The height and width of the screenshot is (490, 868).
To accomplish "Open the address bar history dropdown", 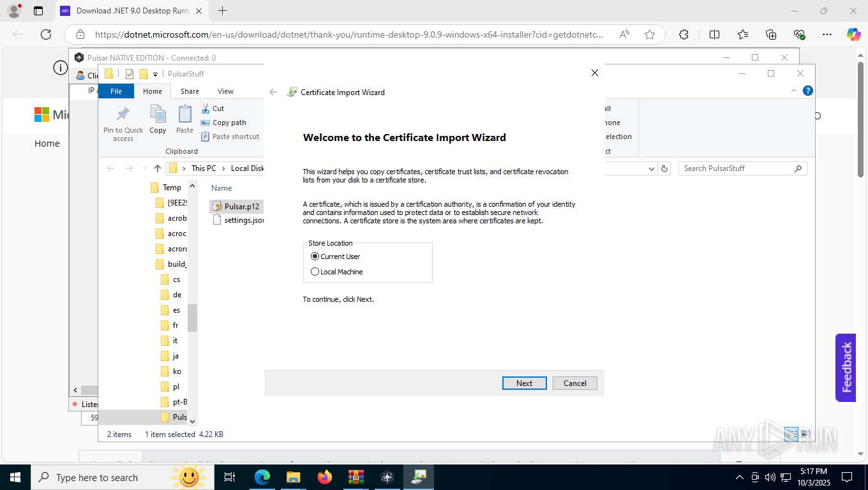I will tap(651, 168).
